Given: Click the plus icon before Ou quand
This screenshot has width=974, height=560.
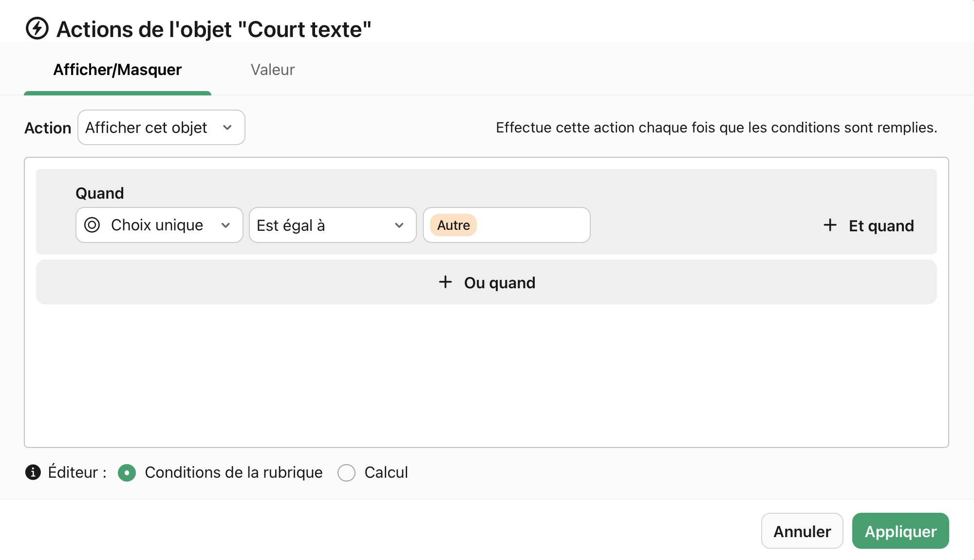Looking at the screenshot, I should [445, 282].
